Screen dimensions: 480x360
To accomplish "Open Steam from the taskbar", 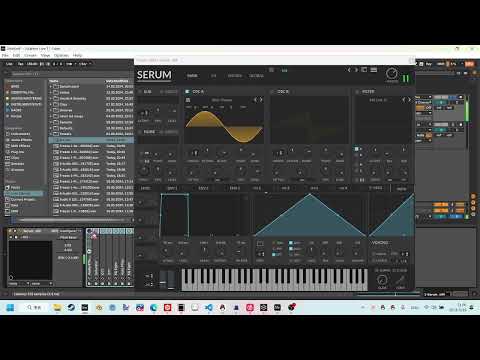I will tap(71, 307).
